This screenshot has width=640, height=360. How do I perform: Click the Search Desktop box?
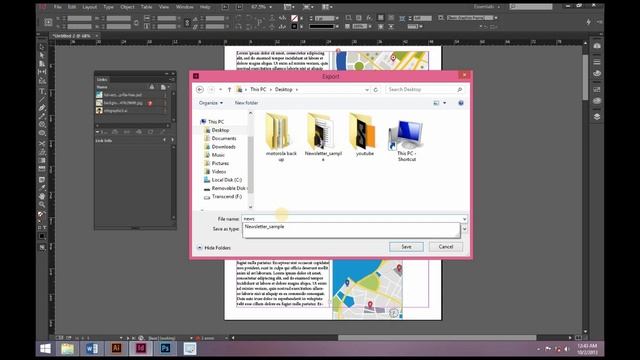(424, 89)
